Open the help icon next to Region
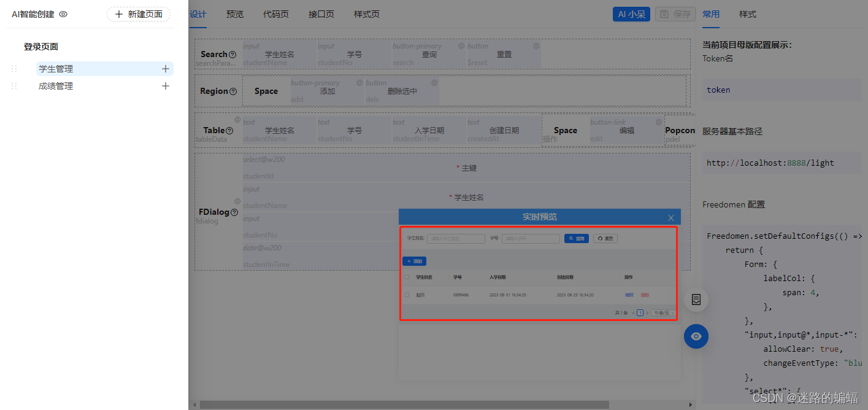This screenshot has width=868, height=410. [x=233, y=91]
